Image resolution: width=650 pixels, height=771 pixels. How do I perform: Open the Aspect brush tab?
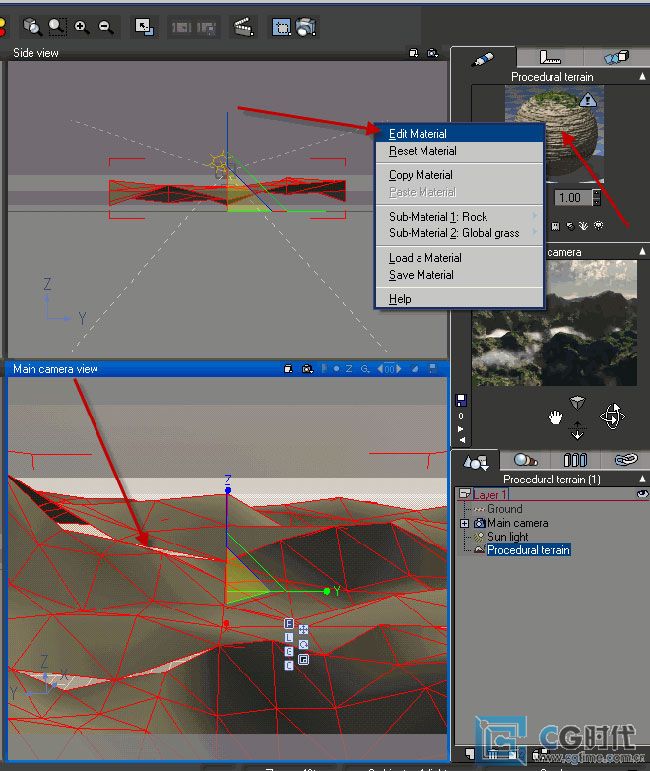tap(482, 59)
